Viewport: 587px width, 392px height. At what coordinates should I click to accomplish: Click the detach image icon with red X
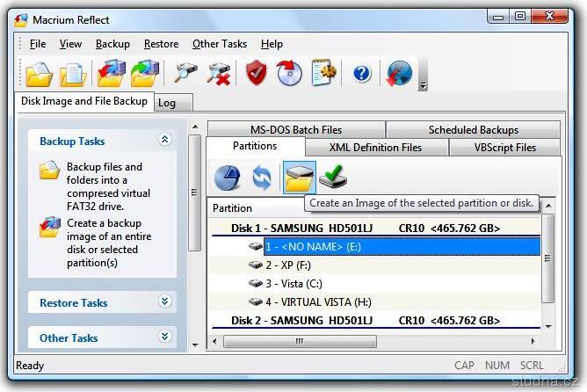(x=219, y=73)
